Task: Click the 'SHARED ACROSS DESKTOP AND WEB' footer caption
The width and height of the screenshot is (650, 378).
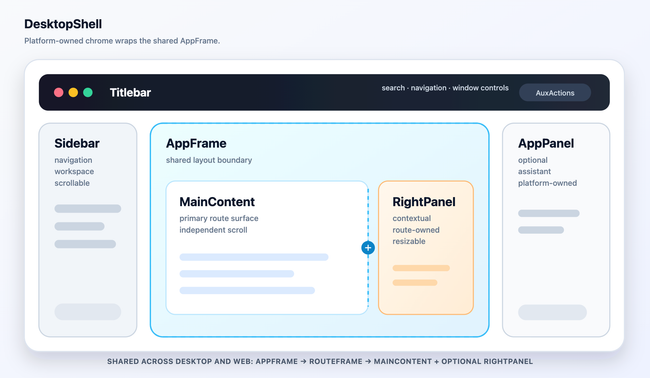Action: pyautogui.click(x=320, y=361)
